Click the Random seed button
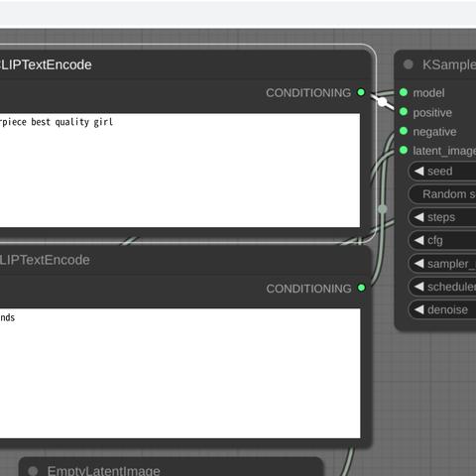The width and height of the screenshot is (476, 476). pos(442,194)
